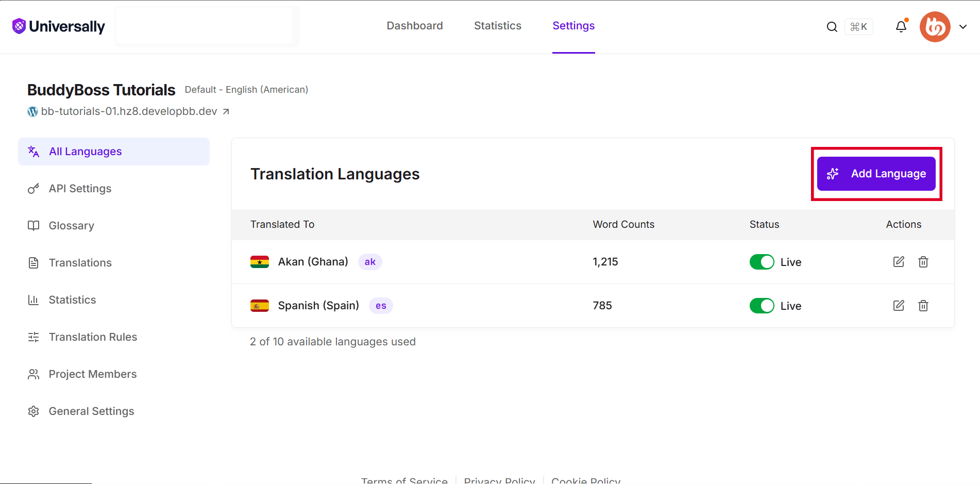Edit the Akan (Ghana) language
Viewport: 980px width, 484px height.
[x=899, y=262]
